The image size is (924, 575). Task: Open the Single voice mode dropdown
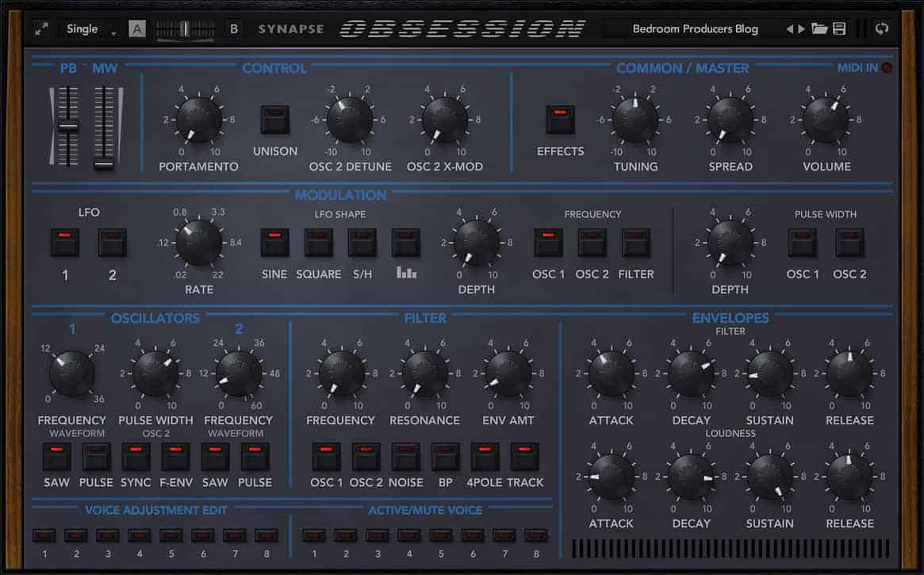click(90, 29)
